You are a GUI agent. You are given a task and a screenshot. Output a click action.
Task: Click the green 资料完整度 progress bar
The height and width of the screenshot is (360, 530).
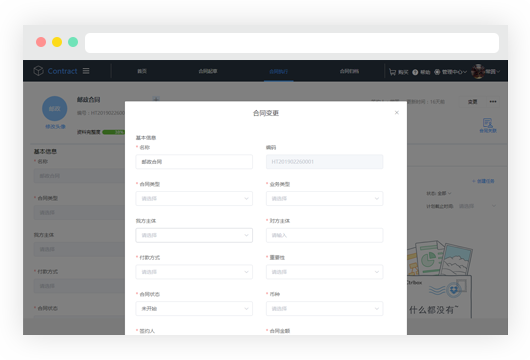[114, 132]
